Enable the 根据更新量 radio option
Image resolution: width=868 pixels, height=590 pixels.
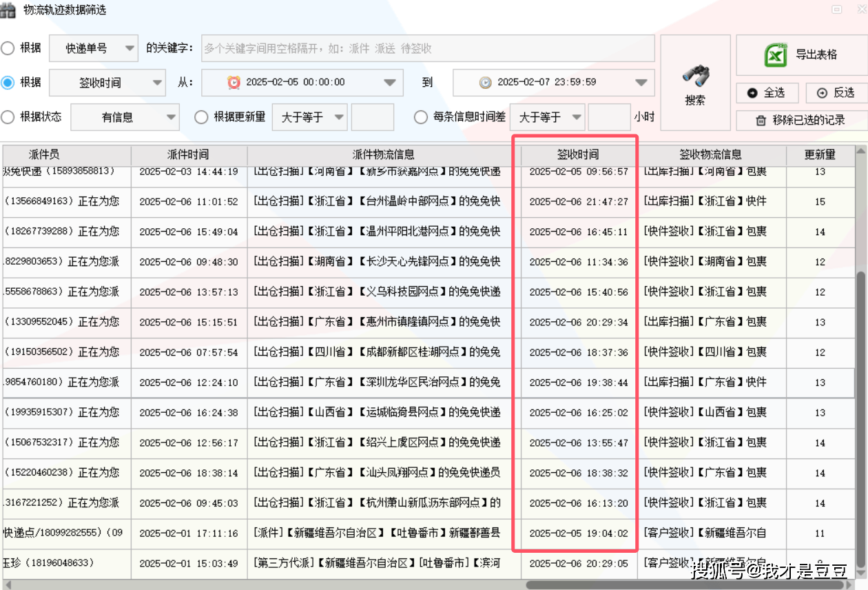point(201,117)
